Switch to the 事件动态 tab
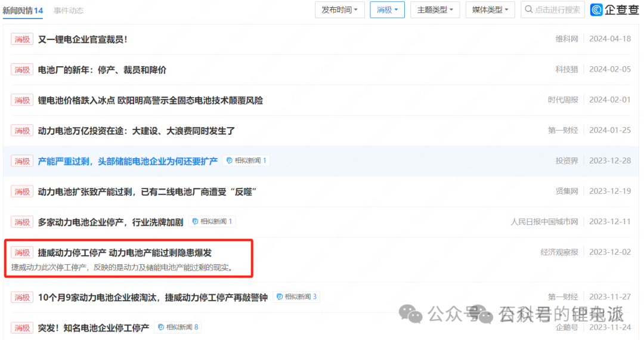644x340 pixels. 69,11
